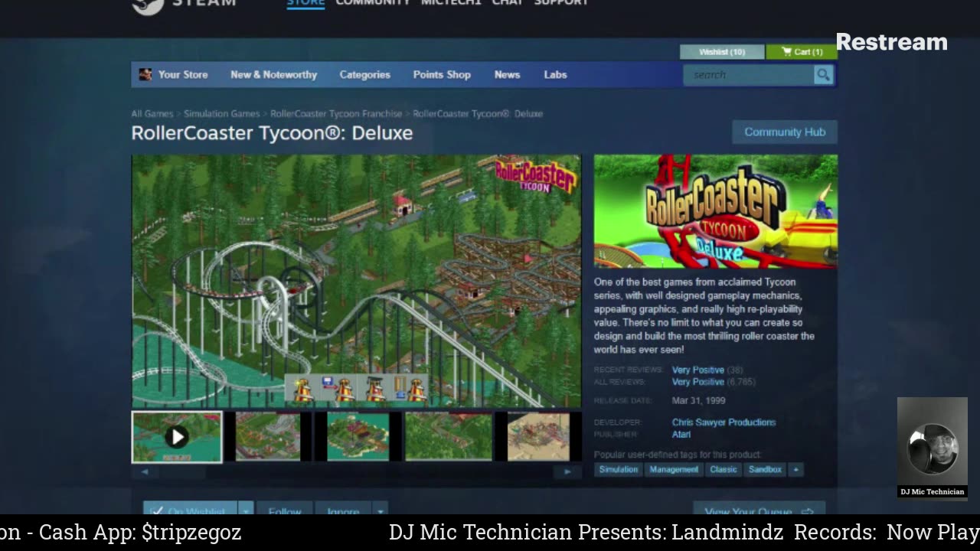Click into the store search field
Screen dimensions: 980x551
[748, 75]
